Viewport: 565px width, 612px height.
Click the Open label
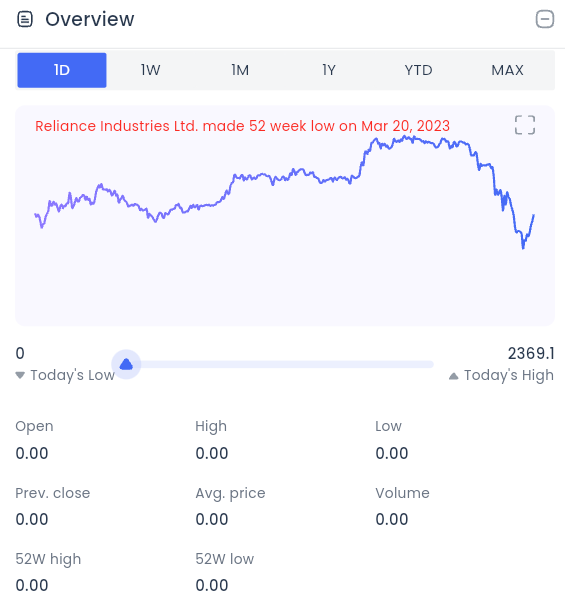tap(34, 426)
